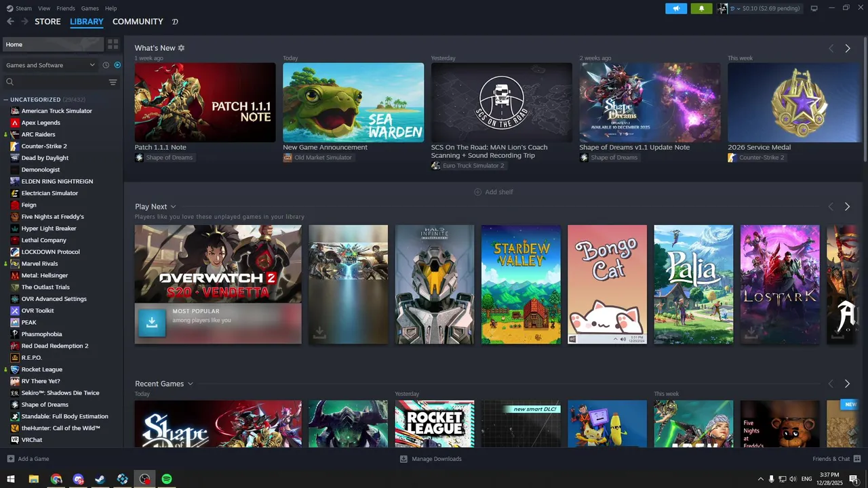Click the Counter-Strike 2 tag under 2026 Service Medal
The image size is (868, 488).
point(756,157)
